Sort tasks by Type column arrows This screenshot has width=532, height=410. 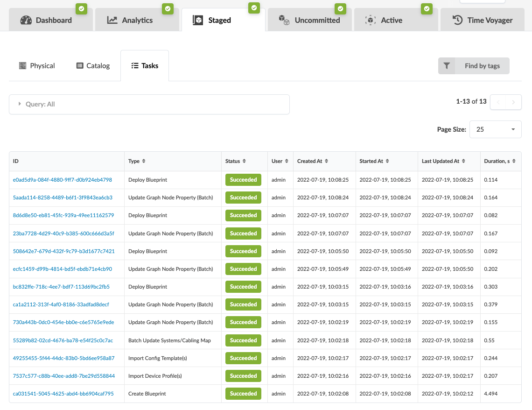pyautogui.click(x=144, y=161)
